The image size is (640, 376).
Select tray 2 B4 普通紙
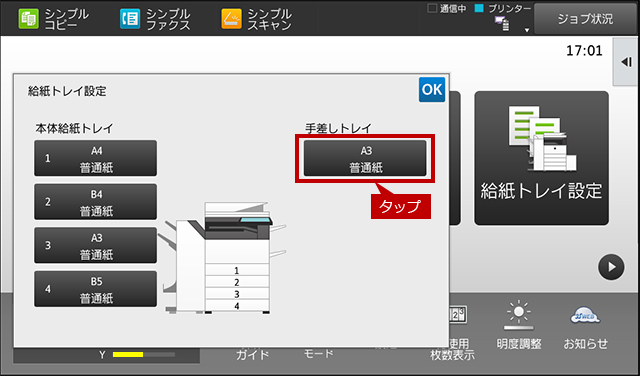pyautogui.click(x=96, y=202)
